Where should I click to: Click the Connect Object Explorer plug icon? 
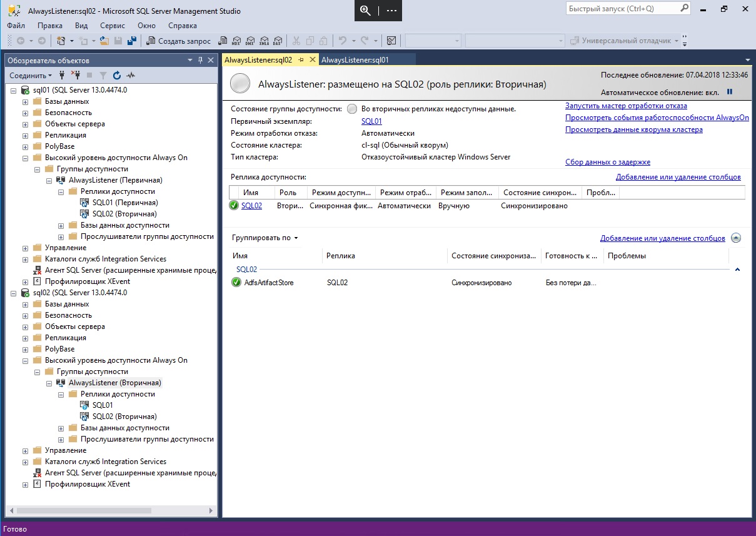pos(62,75)
